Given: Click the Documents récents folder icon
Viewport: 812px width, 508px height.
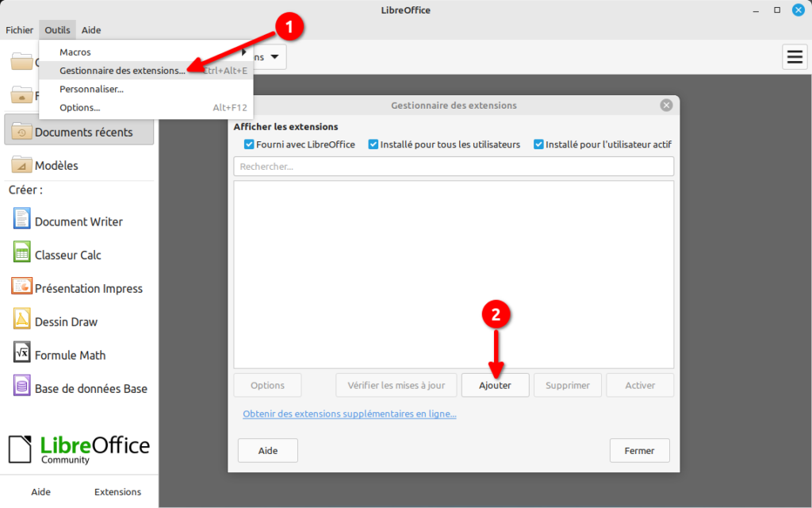Looking at the screenshot, I should coord(21,131).
